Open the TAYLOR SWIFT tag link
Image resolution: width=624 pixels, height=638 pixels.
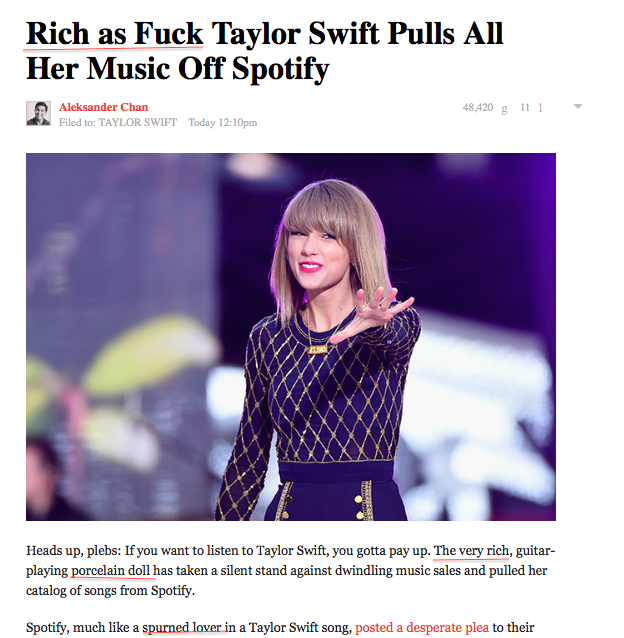tap(137, 122)
